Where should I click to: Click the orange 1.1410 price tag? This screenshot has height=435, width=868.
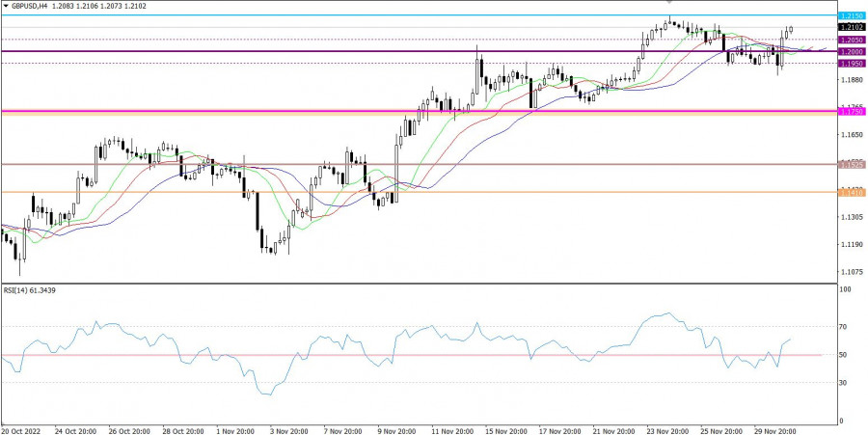(851, 193)
